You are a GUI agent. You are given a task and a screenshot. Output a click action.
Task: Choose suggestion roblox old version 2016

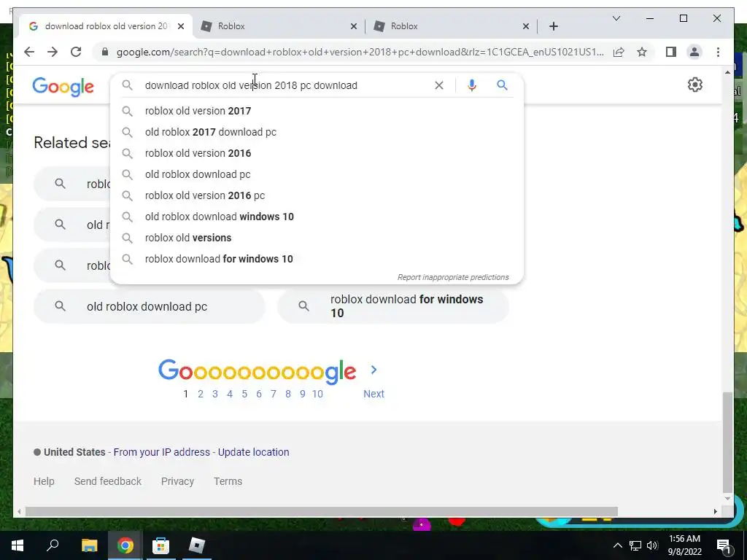[x=317, y=153]
